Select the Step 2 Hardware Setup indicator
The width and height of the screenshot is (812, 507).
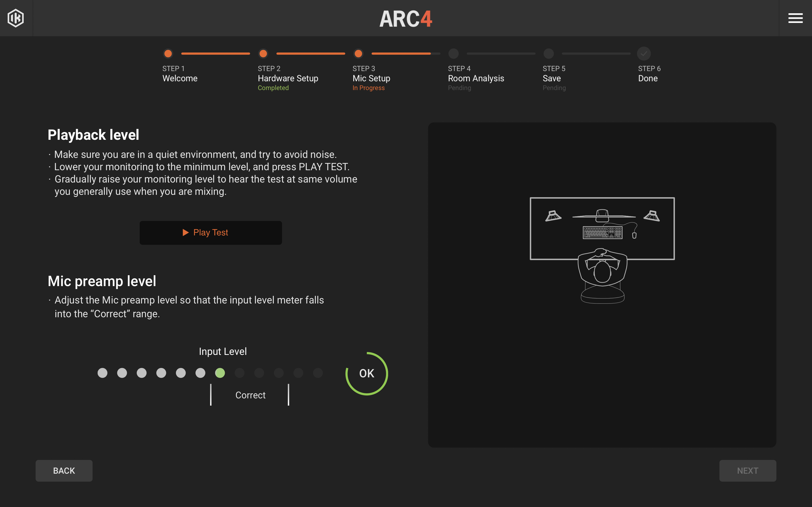[x=262, y=53]
